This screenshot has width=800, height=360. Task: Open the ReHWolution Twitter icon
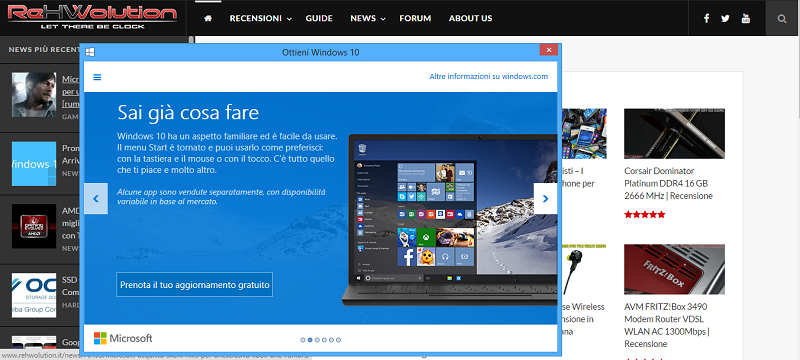(725, 18)
